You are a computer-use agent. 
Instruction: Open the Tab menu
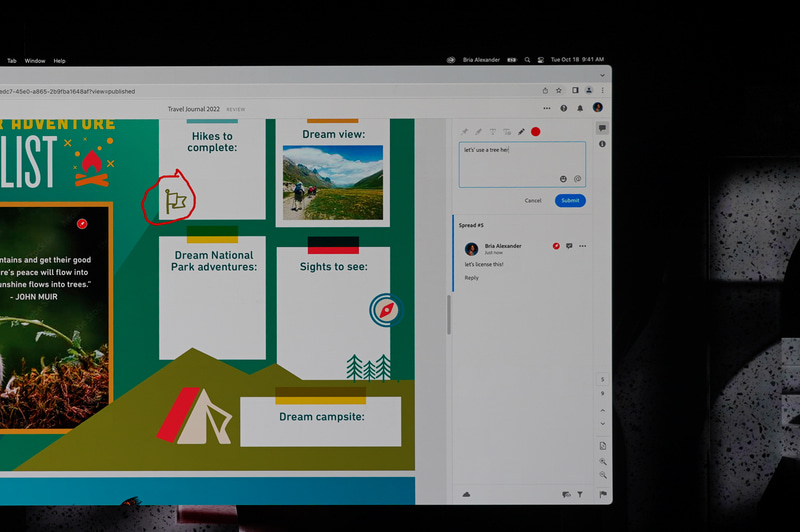click(12, 61)
